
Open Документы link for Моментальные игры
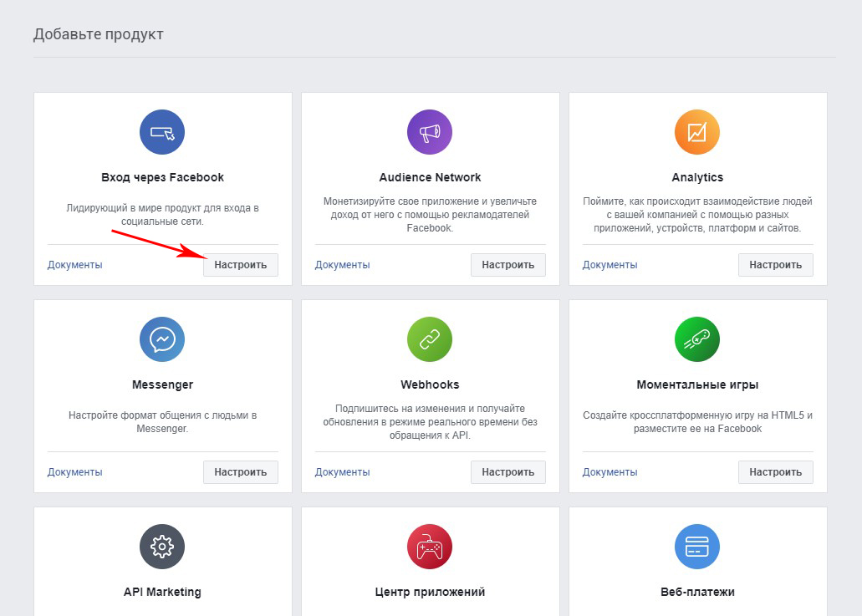(x=610, y=472)
